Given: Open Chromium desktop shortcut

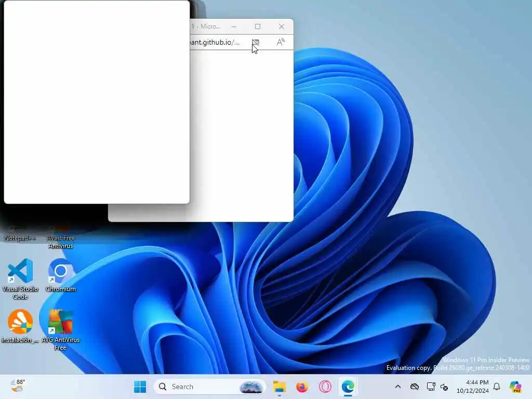Looking at the screenshot, I should click(x=61, y=275).
